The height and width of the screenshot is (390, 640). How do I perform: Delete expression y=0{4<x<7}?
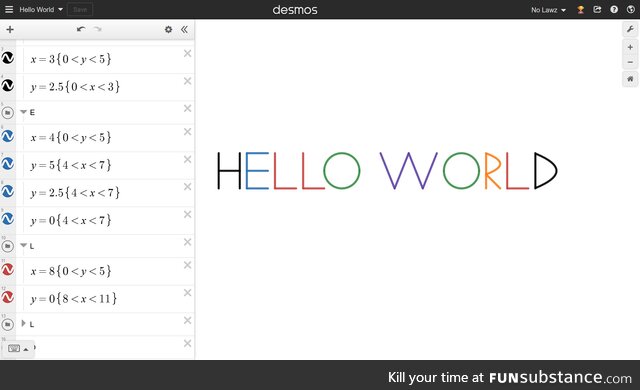click(187, 215)
